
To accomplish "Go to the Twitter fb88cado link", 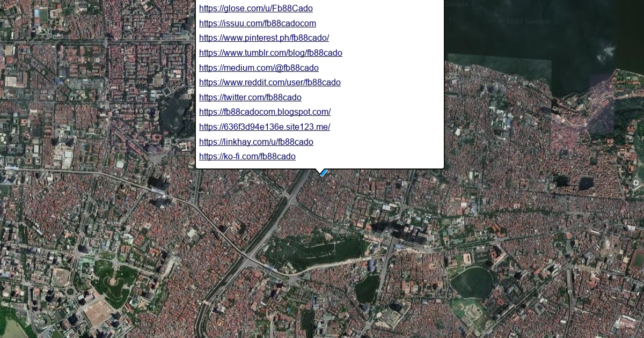I will click(x=250, y=98).
